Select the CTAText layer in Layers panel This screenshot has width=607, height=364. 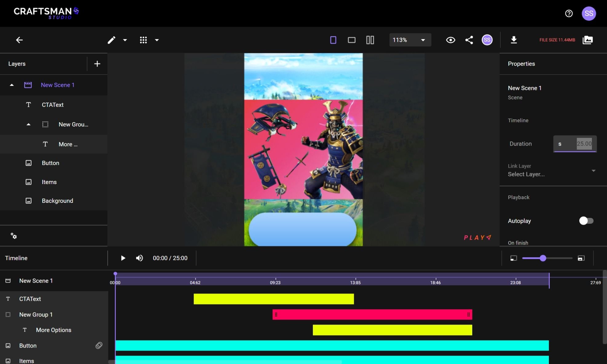click(54, 105)
